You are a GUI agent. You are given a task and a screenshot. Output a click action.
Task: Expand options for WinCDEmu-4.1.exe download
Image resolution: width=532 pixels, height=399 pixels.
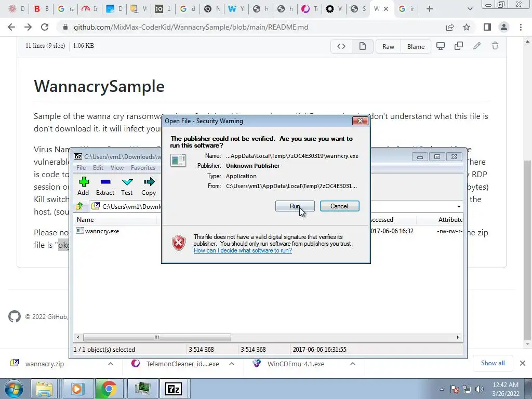(x=353, y=364)
